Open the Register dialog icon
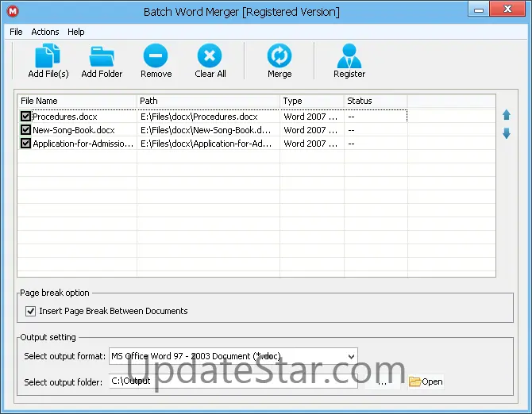Viewport: 532px width, 414px height. 349,56
